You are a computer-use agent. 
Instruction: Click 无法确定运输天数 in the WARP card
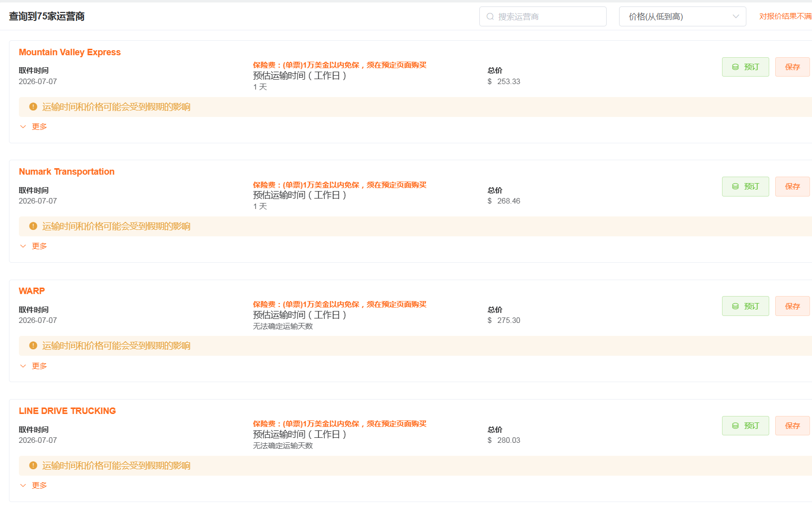pyautogui.click(x=283, y=326)
